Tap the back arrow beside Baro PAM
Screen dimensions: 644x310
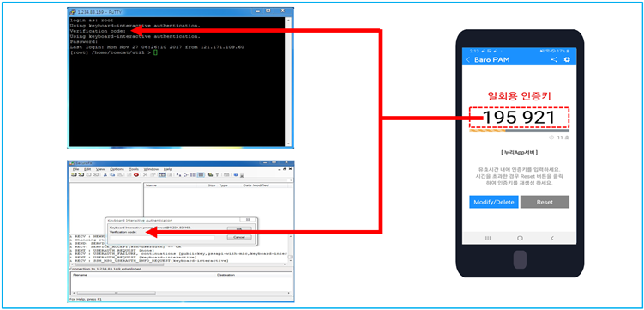click(468, 60)
